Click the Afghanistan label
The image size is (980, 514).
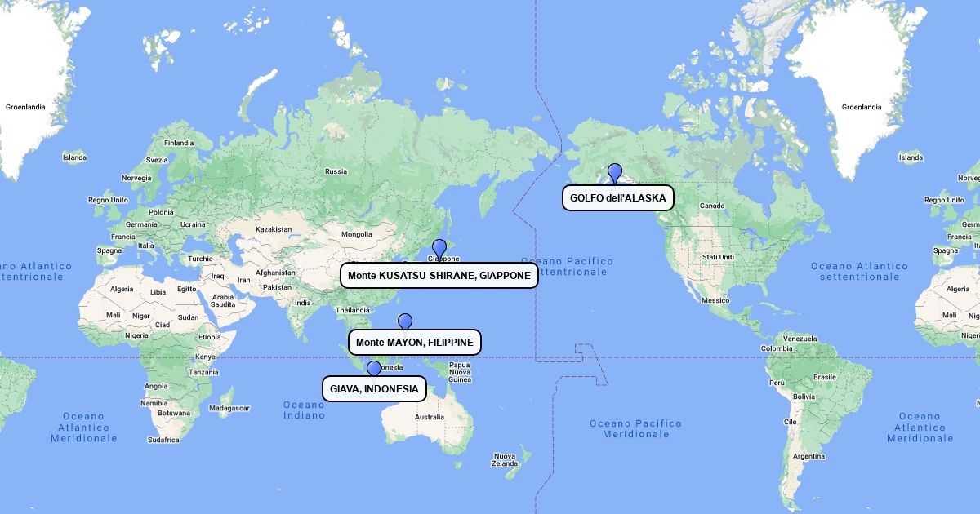pyautogui.click(x=275, y=273)
